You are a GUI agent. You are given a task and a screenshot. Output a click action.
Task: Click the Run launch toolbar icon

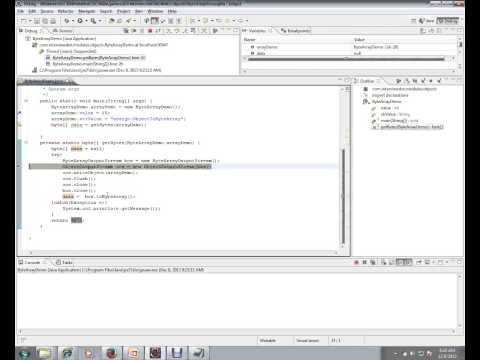80,21
